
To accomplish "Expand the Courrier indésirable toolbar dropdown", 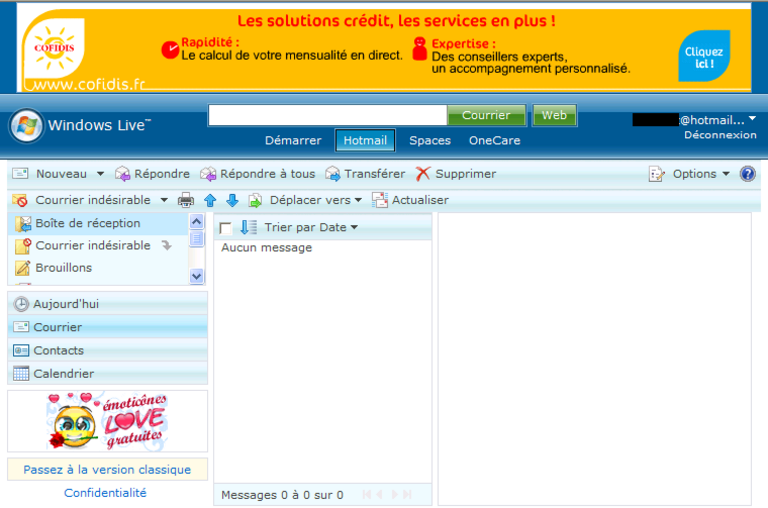I will click(164, 200).
